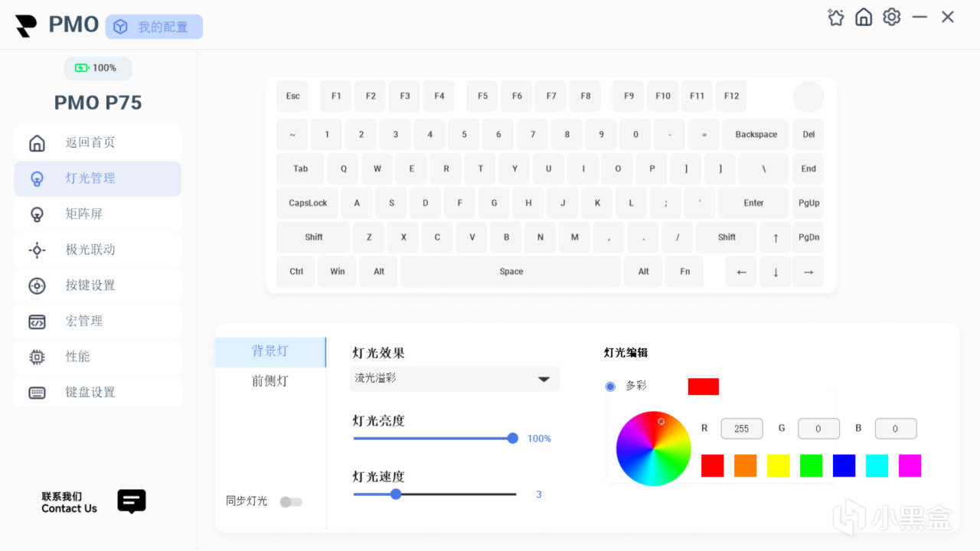Select the PgDn key on the keyboard

coord(808,237)
